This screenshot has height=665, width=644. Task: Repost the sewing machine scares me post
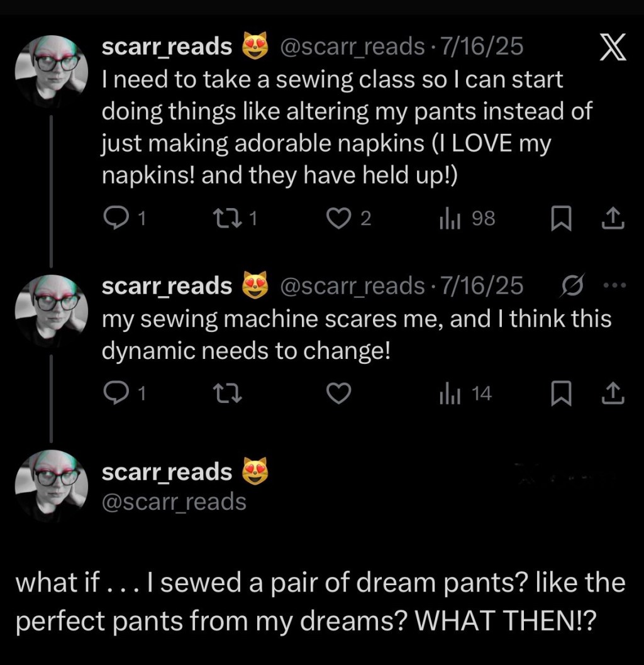(223, 393)
